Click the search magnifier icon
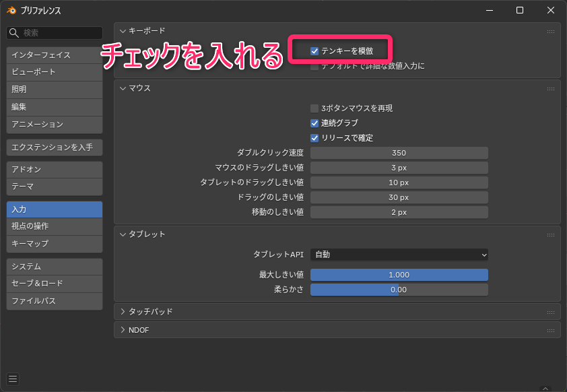 14,33
